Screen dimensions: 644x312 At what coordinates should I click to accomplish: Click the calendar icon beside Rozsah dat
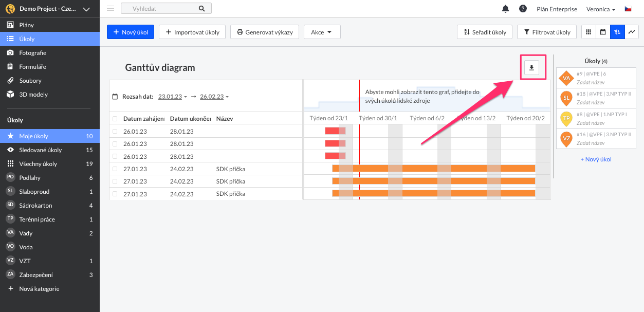115,97
